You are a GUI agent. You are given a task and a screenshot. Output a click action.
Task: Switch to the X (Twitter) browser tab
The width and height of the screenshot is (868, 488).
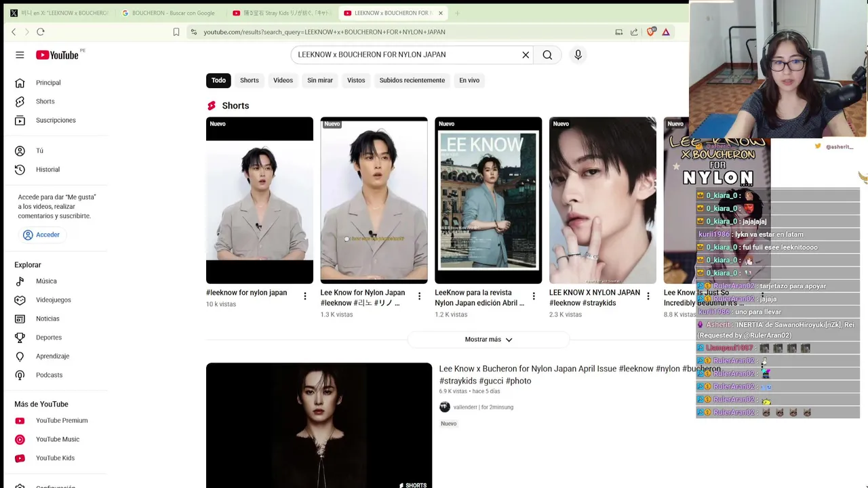pos(60,13)
